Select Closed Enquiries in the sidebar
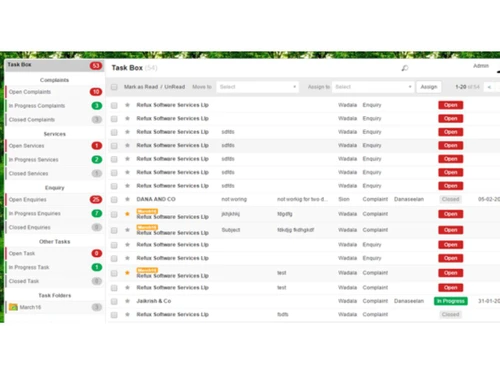The image size is (500, 375). click(54, 227)
